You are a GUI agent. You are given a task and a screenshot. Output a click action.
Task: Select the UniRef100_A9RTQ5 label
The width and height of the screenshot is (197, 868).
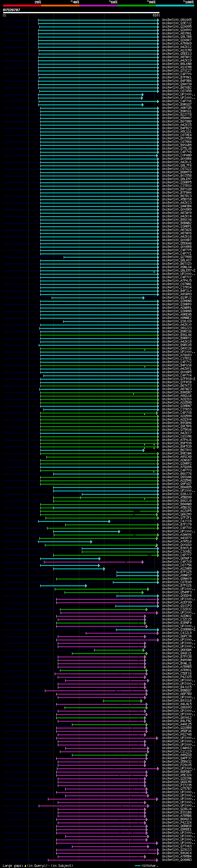coord(176,108)
